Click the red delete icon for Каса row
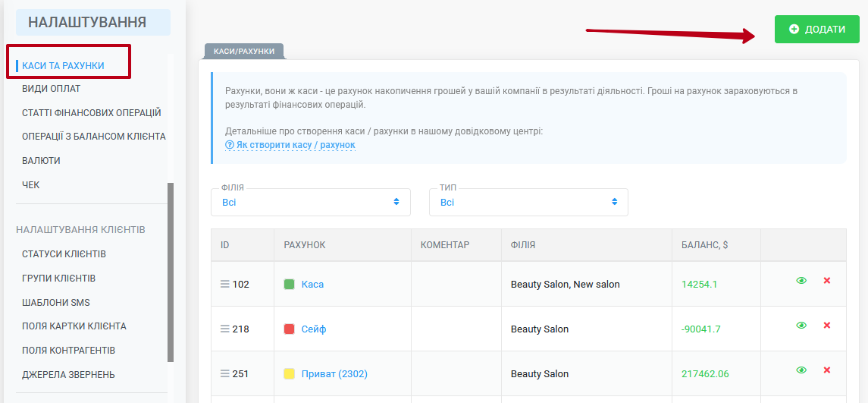This screenshot has height=403, width=868. [x=827, y=281]
